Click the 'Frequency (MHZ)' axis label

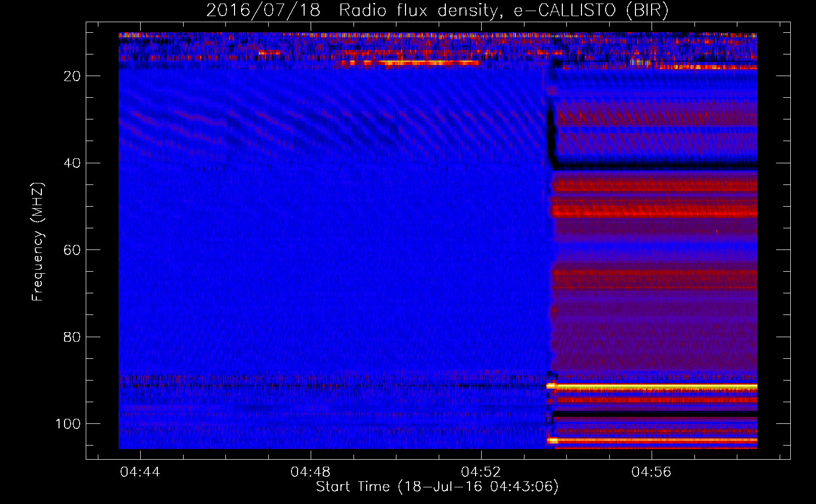tap(38, 242)
